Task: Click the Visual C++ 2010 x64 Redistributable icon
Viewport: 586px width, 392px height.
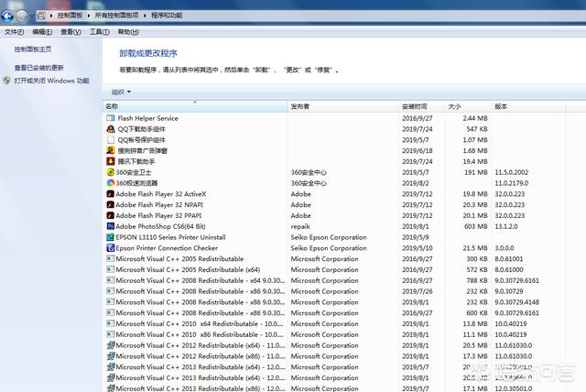Action: pos(110,323)
